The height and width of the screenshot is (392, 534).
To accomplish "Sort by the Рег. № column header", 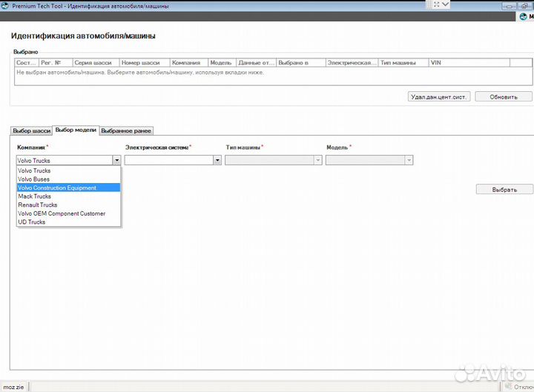I will click(x=56, y=62).
